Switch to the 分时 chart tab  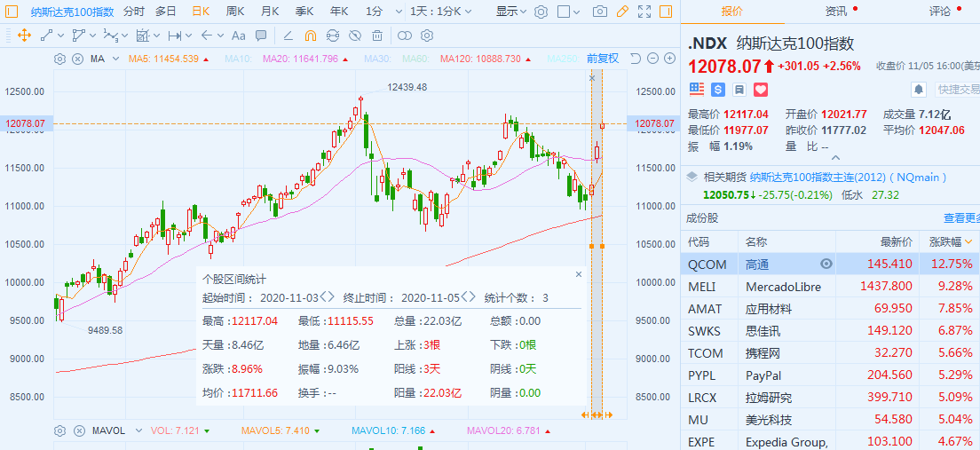coord(133,12)
